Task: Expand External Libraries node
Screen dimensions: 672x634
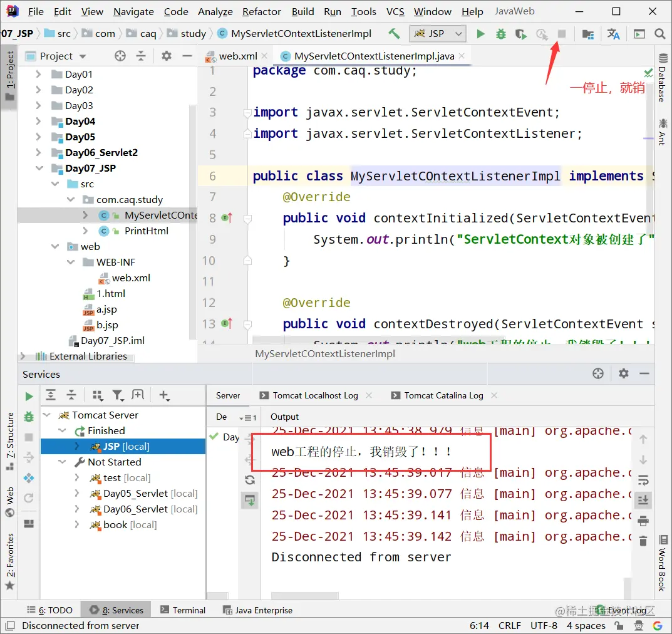Action: pyautogui.click(x=23, y=356)
